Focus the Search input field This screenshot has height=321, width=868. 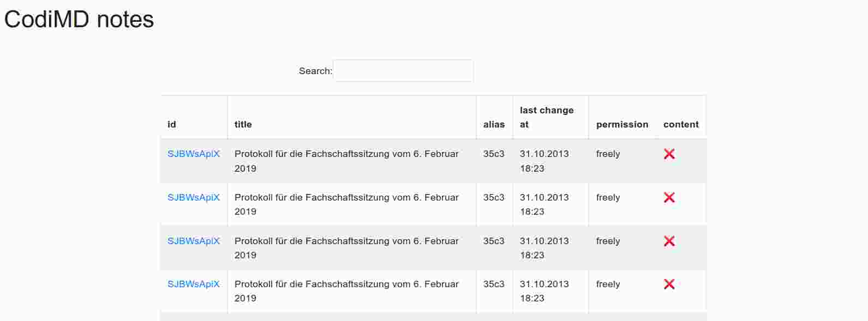(403, 71)
